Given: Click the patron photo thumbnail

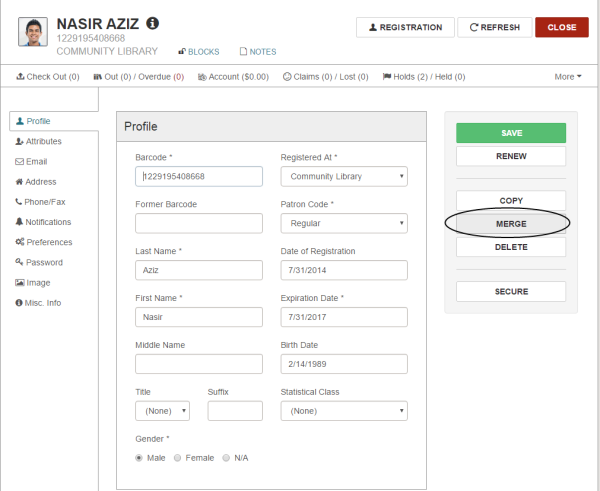Looking at the screenshot, I should 33,31.
